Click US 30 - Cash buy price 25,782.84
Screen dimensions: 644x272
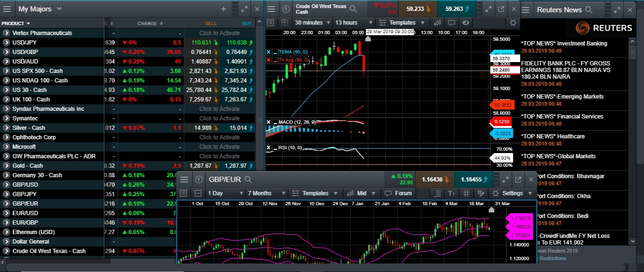238,90
